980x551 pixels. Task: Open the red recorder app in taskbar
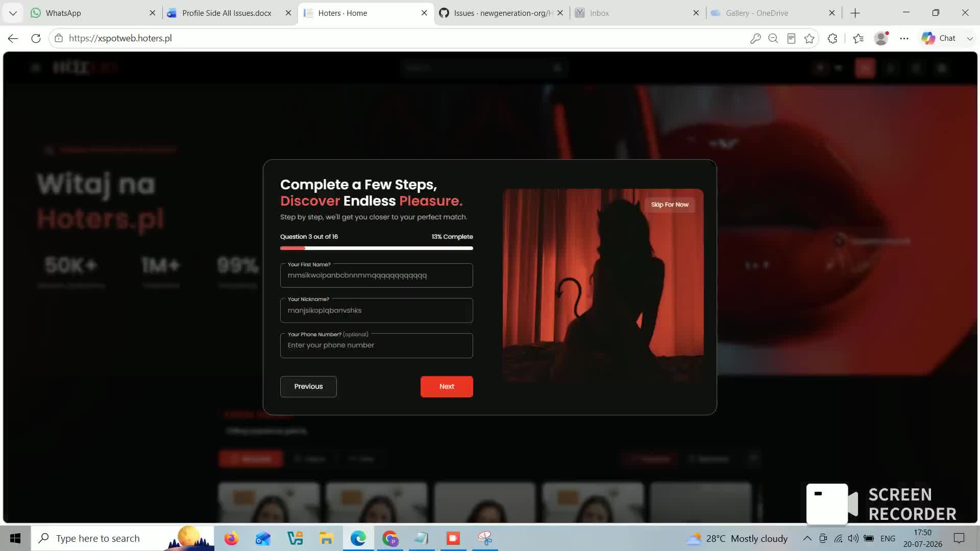[x=453, y=538]
